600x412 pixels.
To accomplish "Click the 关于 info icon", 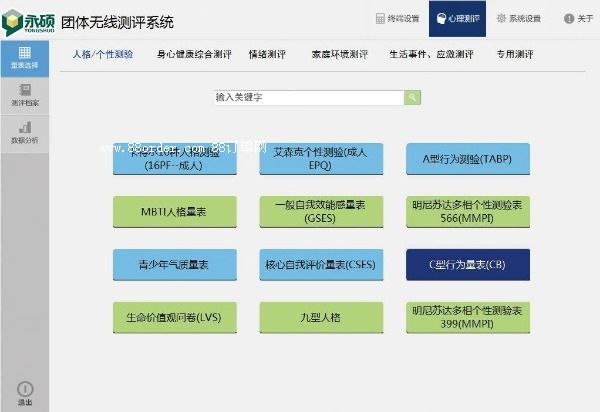I will (577, 18).
